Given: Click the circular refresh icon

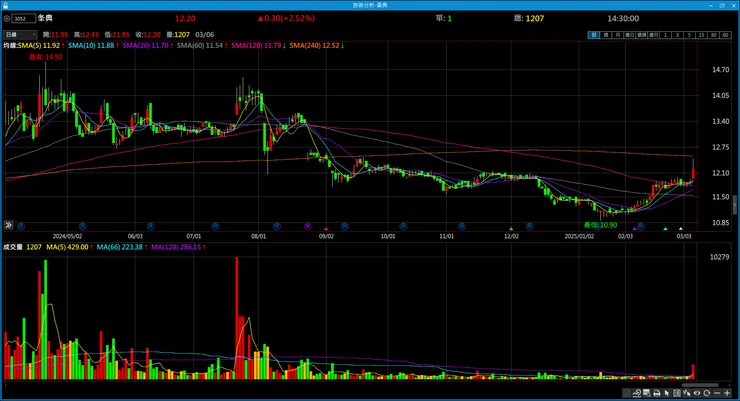Looking at the screenshot, I should click(706, 393).
